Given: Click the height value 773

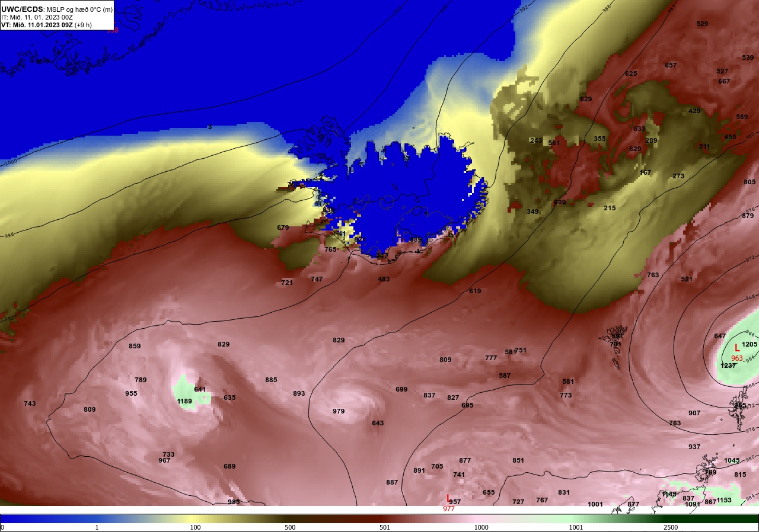Looking at the screenshot, I should coord(566,395).
